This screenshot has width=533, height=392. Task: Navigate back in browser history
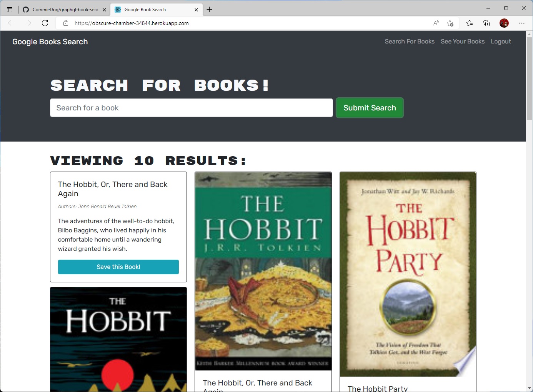[11, 23]
